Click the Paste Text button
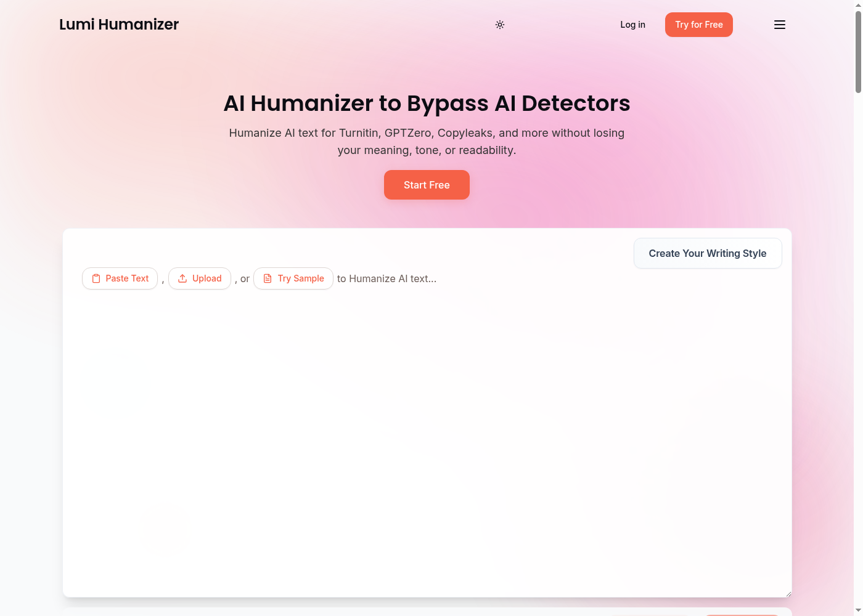This screenshot has width=863, height=616. [x=120, y=278]
